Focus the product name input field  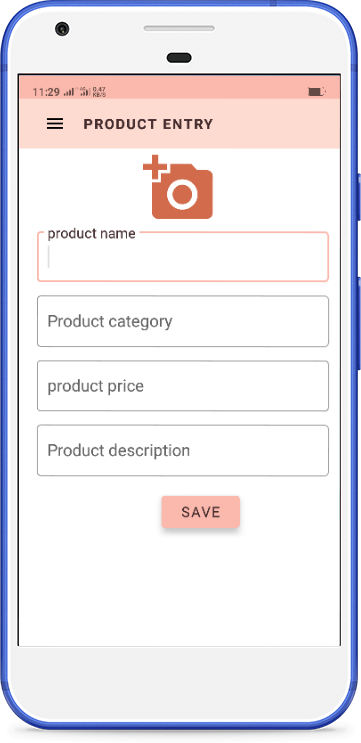183,256
